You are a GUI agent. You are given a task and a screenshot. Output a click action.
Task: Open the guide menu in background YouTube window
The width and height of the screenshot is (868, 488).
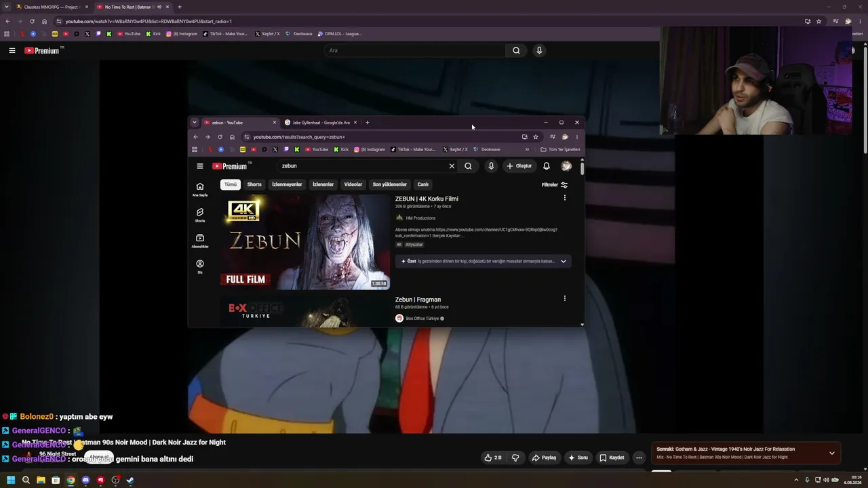[12, 50]
